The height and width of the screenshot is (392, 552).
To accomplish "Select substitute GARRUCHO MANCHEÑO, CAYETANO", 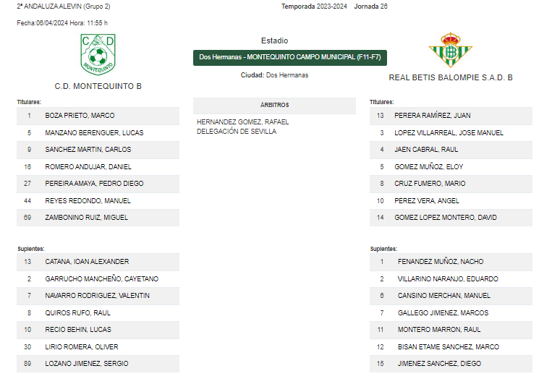I will tap(98, 279).
